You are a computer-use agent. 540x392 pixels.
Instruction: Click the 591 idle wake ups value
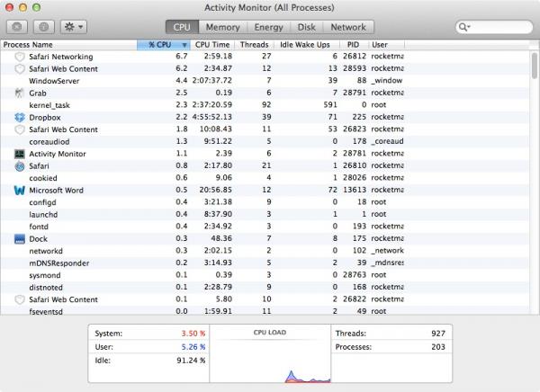(330, 104)
